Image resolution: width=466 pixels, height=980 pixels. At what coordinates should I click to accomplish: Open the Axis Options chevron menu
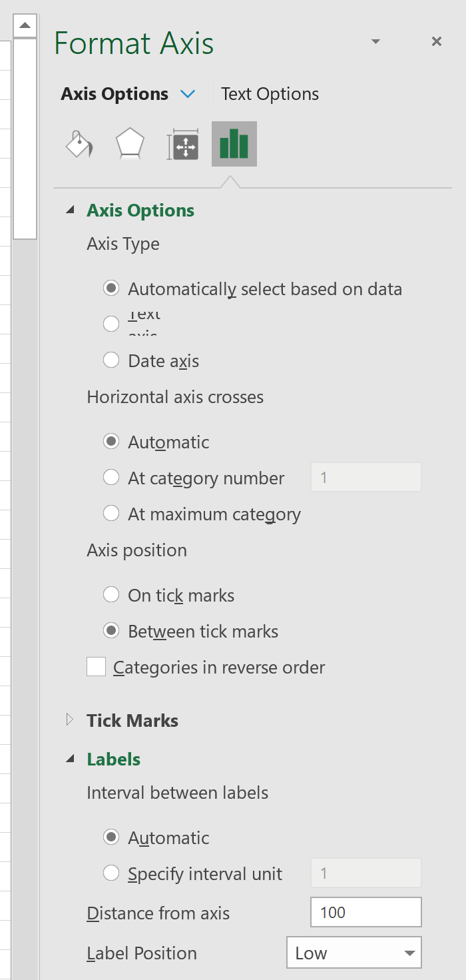pos(188,93)
